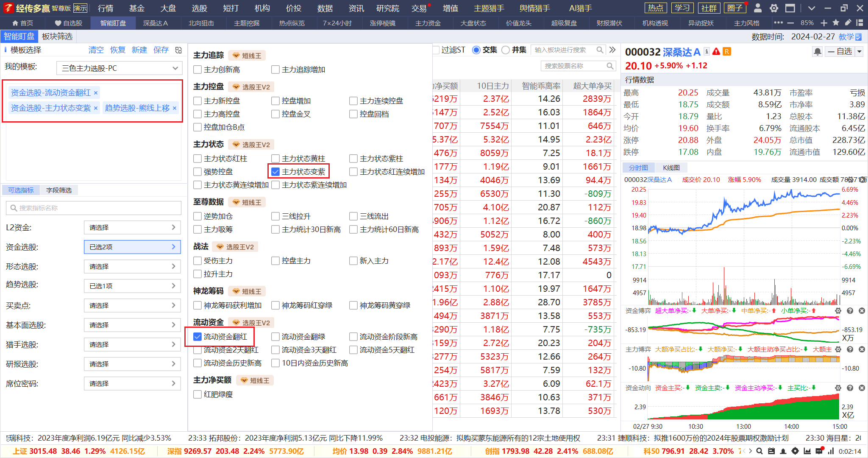Expand the 资金选股 selector
The height and width of the screenshot is (458, 868).
point(132,247)
